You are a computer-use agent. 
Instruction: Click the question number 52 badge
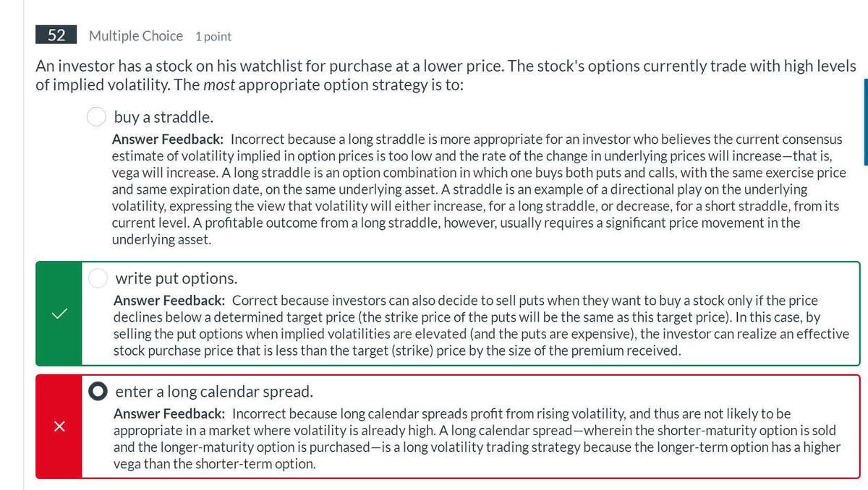[56, 35]
